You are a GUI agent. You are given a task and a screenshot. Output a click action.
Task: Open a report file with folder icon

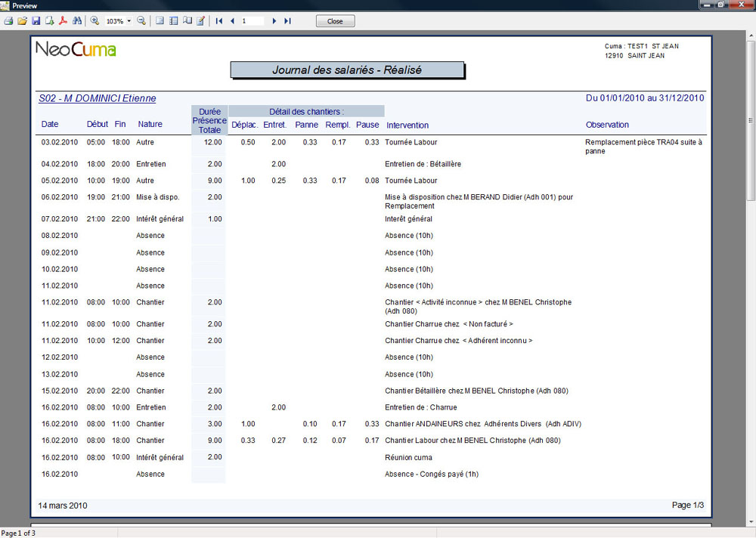tap(22, 21)
